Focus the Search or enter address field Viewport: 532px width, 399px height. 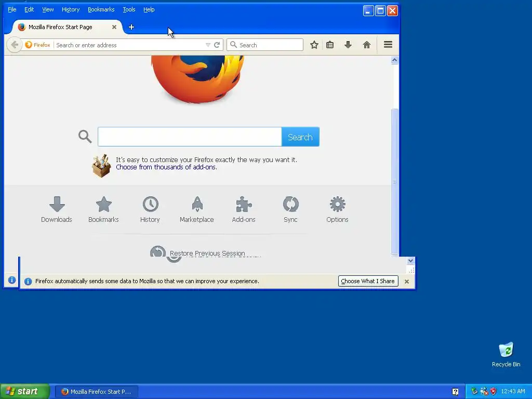129,45
